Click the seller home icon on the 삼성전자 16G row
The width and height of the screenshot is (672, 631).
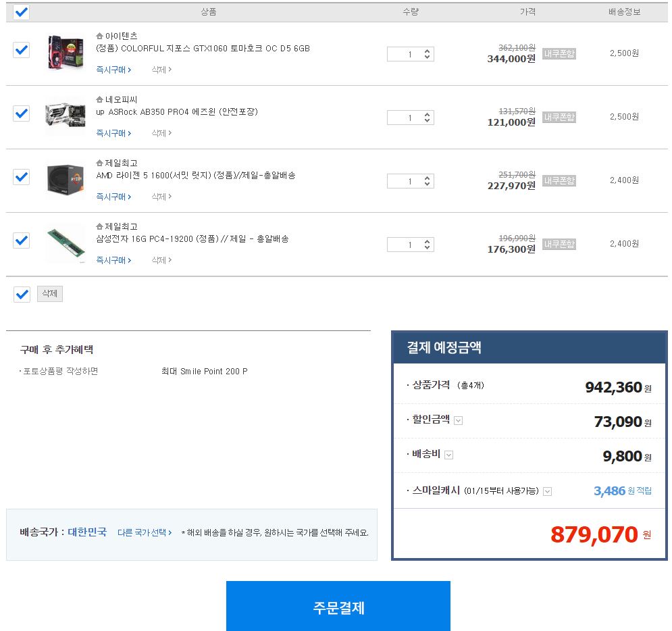(x=100, y=226)
